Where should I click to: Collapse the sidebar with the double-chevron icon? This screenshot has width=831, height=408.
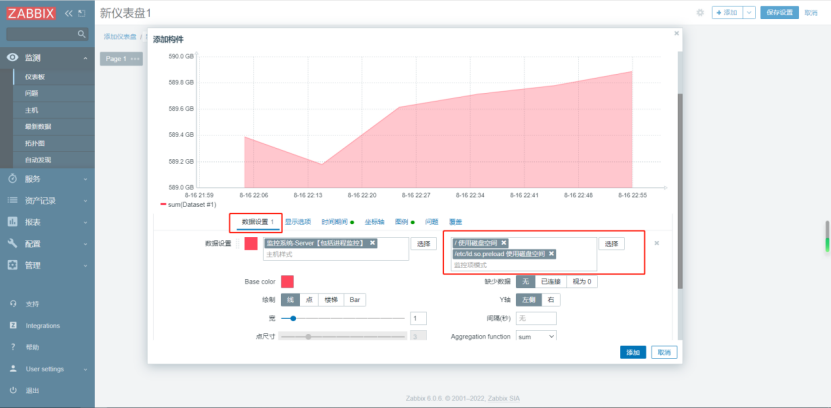[x=68, y=14]
